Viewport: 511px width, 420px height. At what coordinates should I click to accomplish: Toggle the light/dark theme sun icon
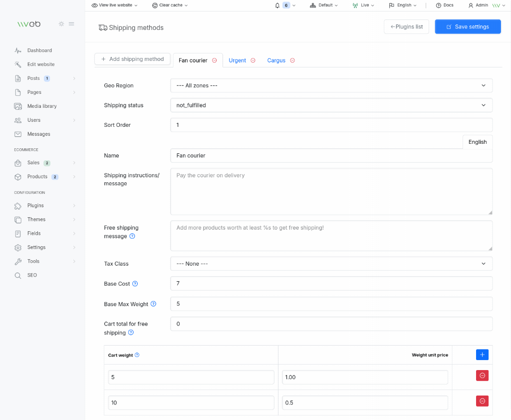tap(61, 24)
